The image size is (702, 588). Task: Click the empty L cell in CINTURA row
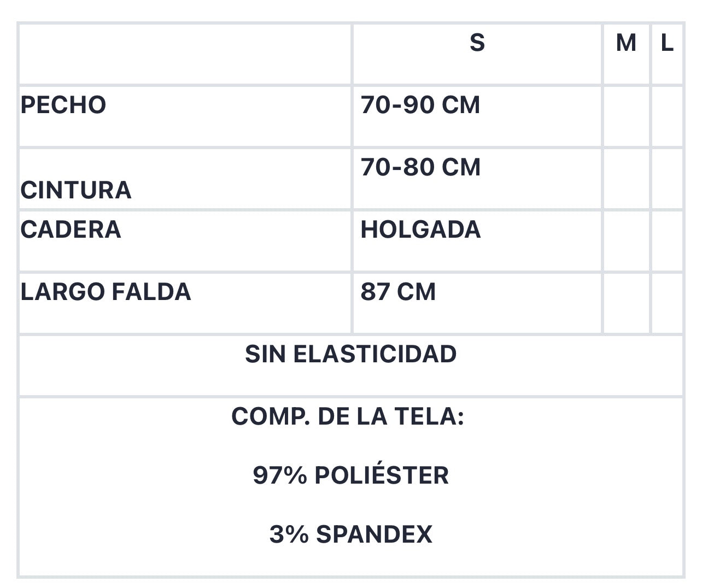coord(667,179)
